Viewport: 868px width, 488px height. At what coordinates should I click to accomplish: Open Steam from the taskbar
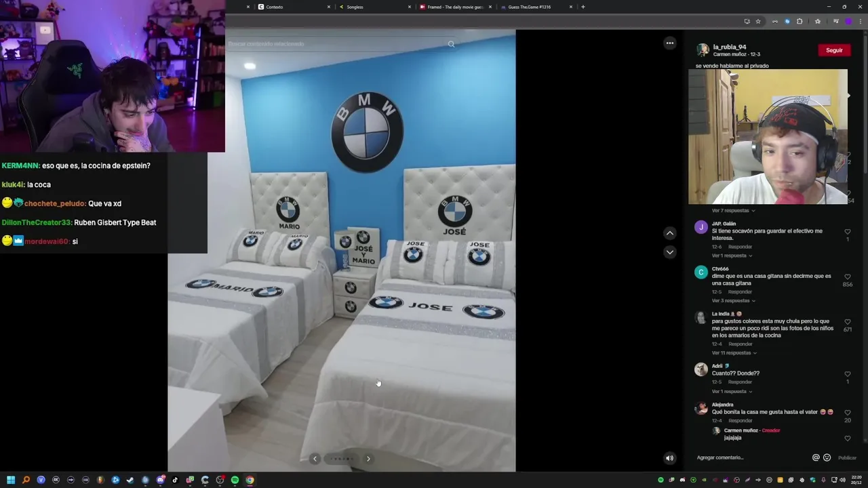pyautogui.click(x=130, y=481)
